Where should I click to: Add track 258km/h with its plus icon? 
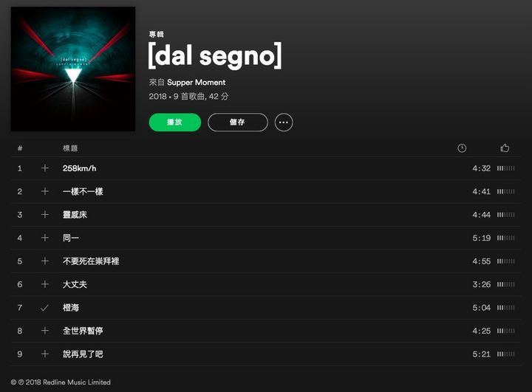click(x=45, y=168)
